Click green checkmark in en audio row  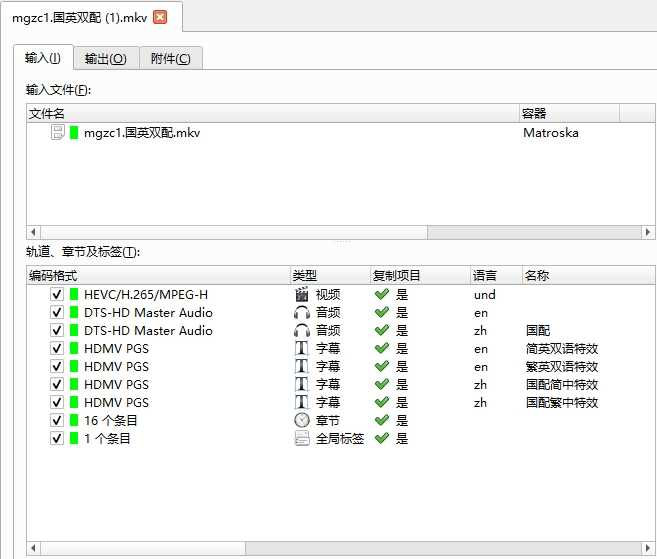(x=382, y=312)
